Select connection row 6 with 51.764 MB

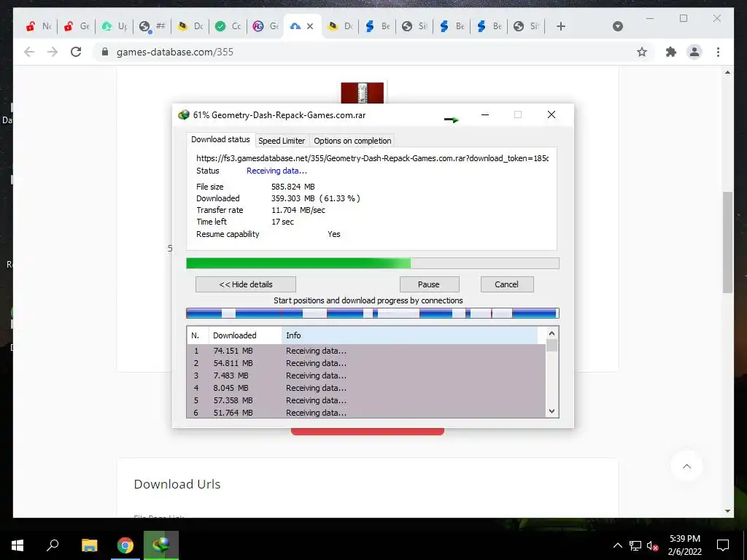(366, 413)
